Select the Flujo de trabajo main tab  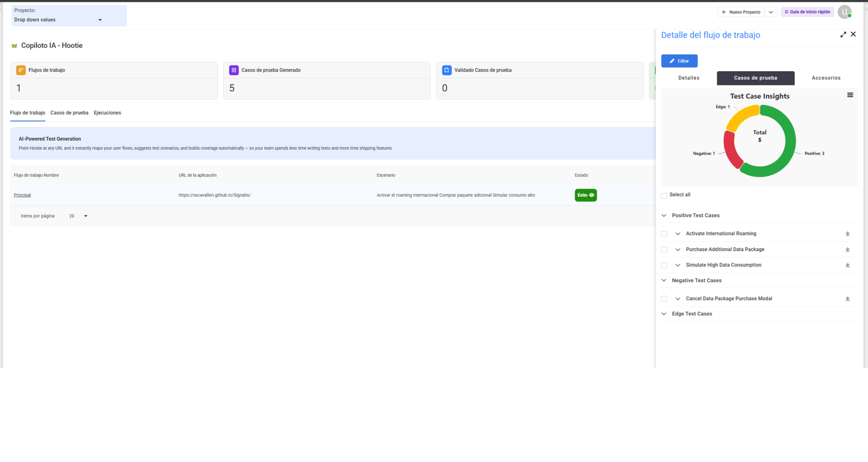(x=28, y=113)
